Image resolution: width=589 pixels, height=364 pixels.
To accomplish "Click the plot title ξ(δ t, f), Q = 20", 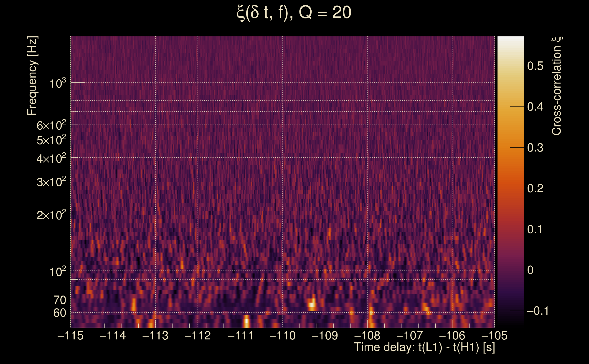I will point(294,13).
